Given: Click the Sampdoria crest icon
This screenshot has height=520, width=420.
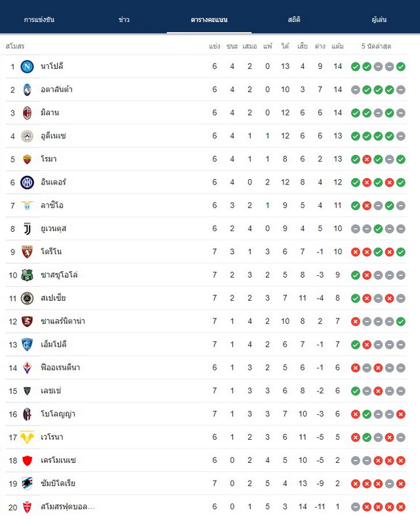Looking at the screenshot, I should 27,483.
